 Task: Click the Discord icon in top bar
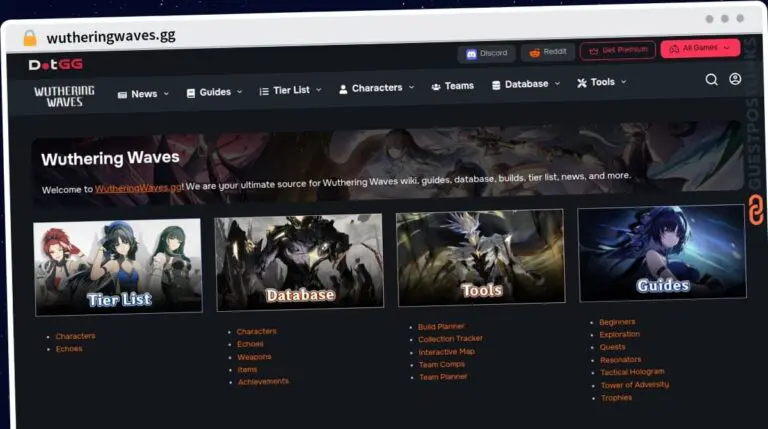471,54
